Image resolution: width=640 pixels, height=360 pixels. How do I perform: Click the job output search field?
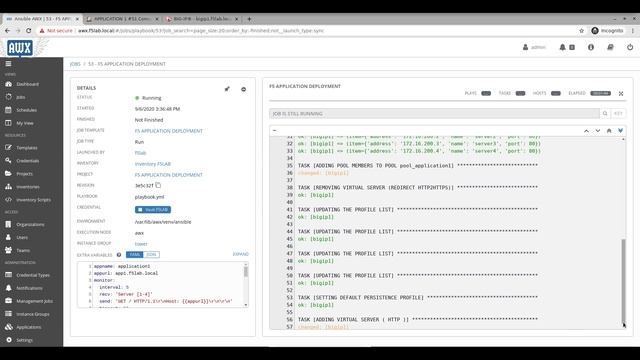tap(434, 113)
